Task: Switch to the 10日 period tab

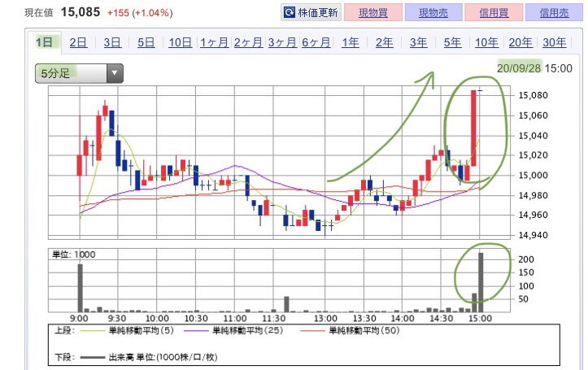Action: (x=180, y=42)
